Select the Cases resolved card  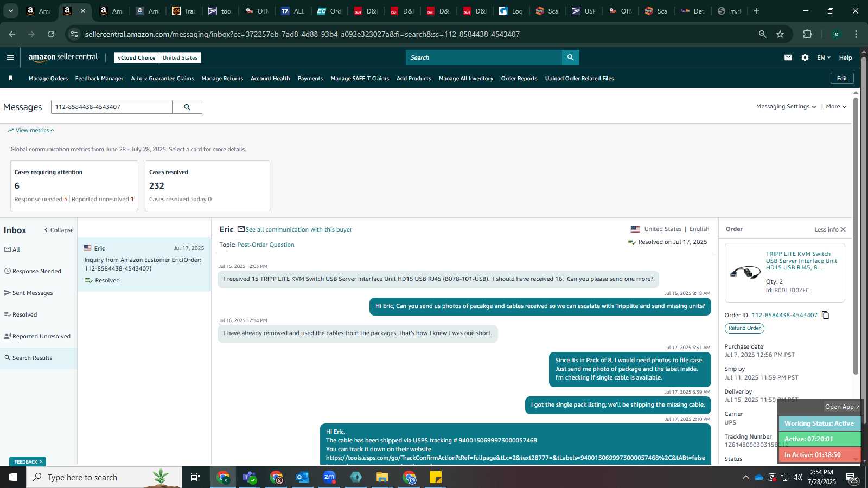pos(207,186)
